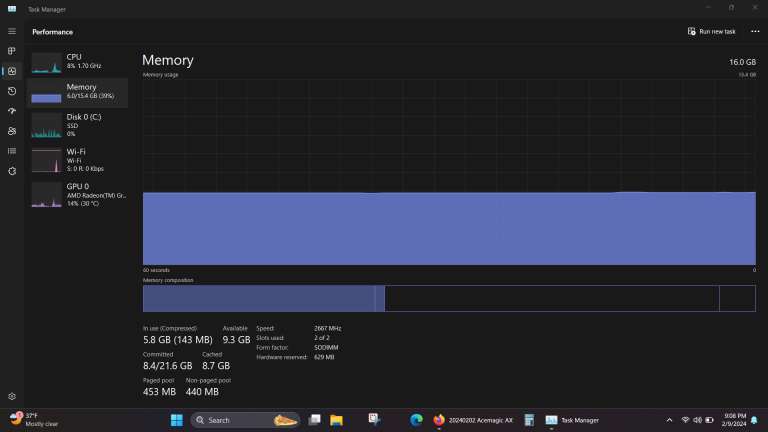Expand the hamburger navigation menu

(x=12, y=31)
